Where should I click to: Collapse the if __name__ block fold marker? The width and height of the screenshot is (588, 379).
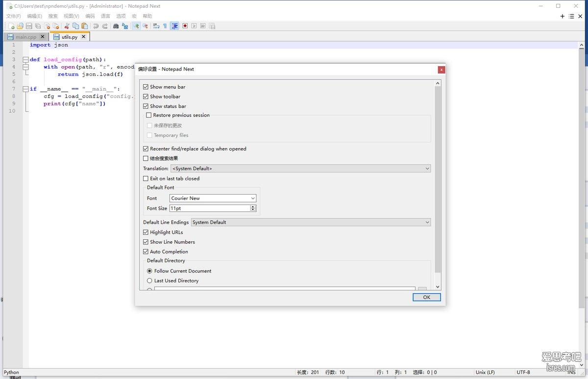pyautogui.click(x=25, y=89)
